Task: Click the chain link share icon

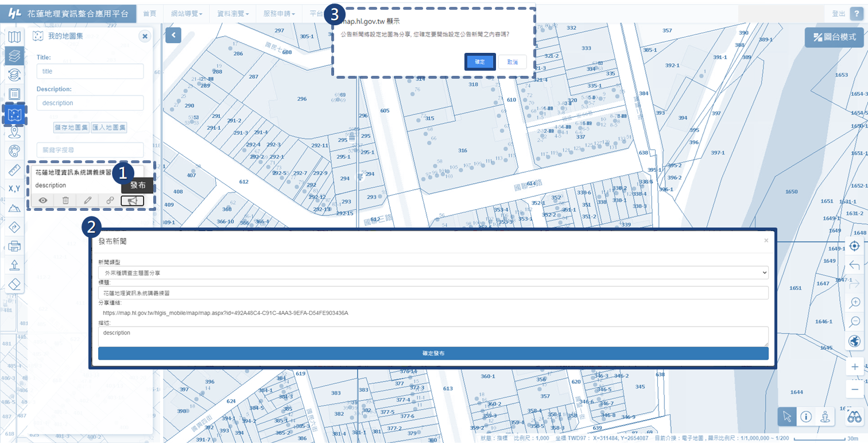Action: point(110,201)
